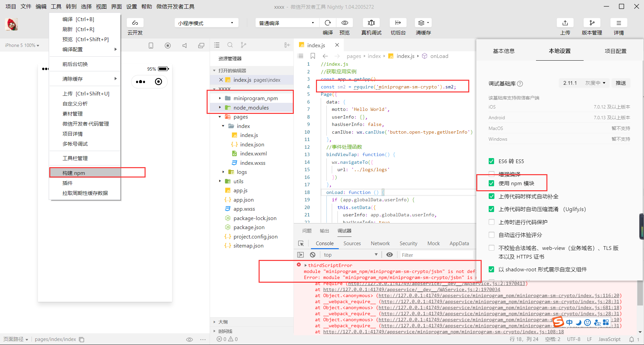
Task: Open the explorer list icon in sidebar
Action: pos(217,45)
